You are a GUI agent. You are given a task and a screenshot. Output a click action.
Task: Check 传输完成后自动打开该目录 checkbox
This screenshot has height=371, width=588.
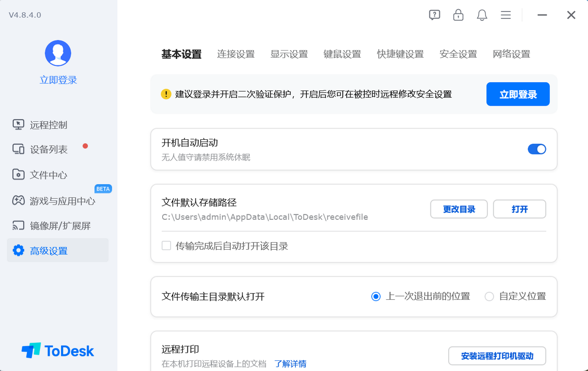click(166, 246)
